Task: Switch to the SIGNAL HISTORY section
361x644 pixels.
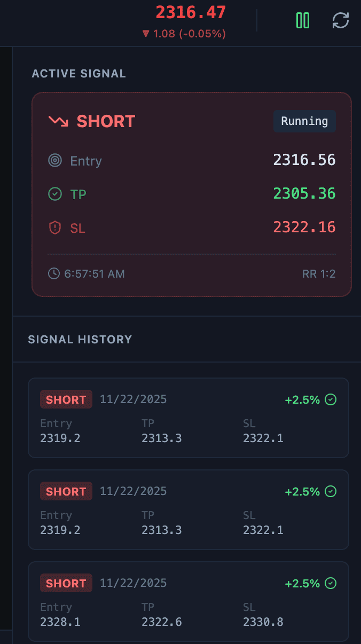Action: [80, 339]
